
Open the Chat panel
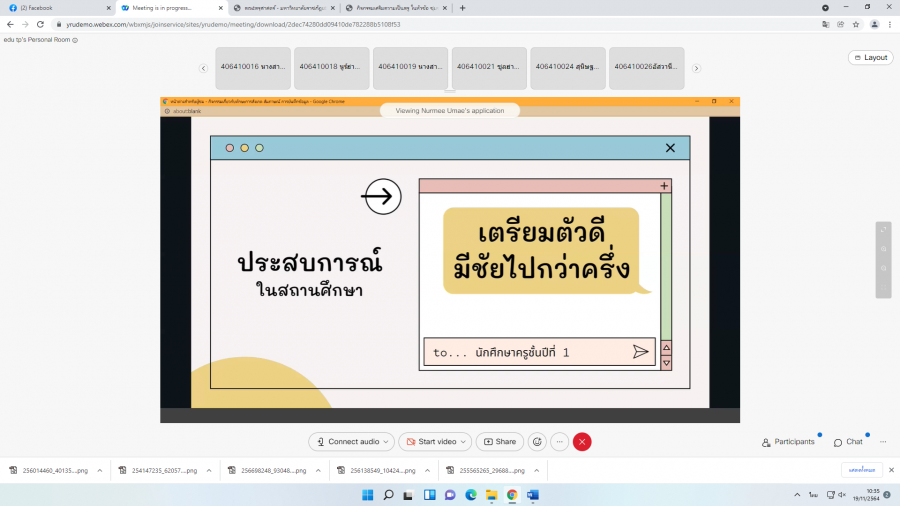(x=847, y=441)
